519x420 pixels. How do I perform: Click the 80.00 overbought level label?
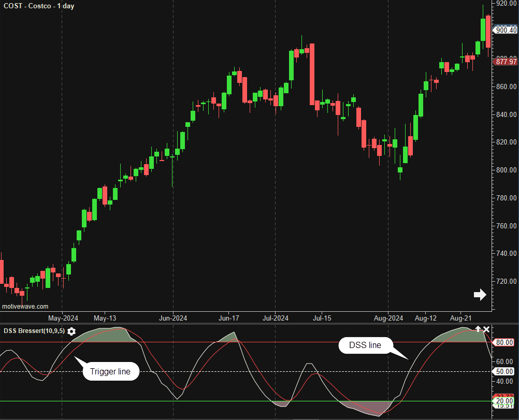click(x=504, y=342)
